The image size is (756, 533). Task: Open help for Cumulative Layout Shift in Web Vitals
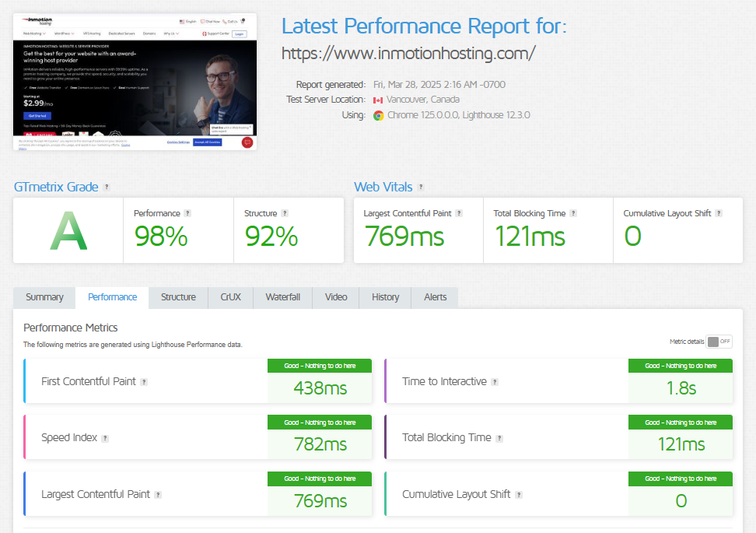click(x=719, y=213)
